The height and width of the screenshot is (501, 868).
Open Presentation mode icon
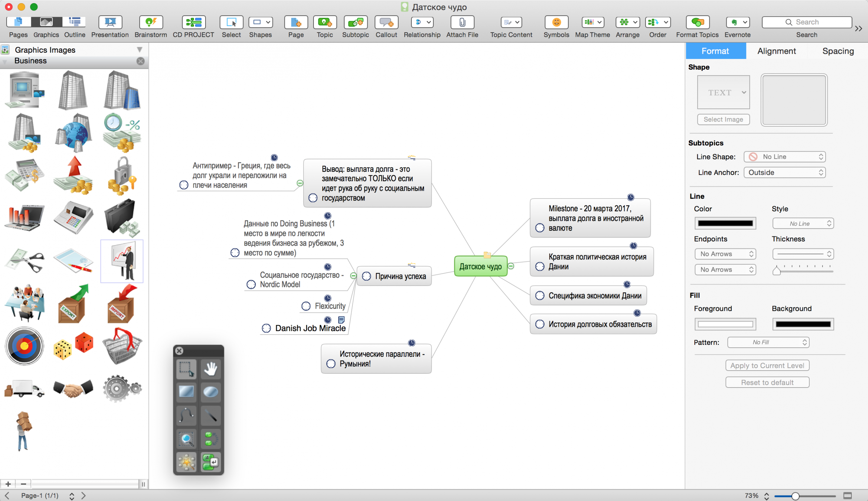point(110,23)
